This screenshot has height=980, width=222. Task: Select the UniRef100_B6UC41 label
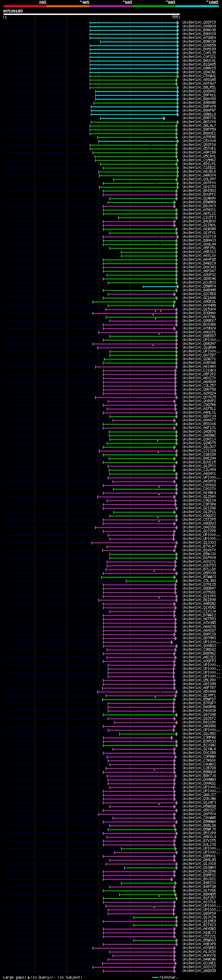point(199,60)
